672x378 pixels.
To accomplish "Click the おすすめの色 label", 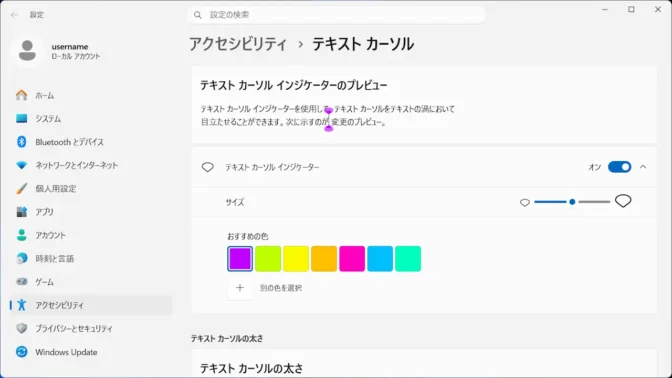I will (x=248, y=236).
